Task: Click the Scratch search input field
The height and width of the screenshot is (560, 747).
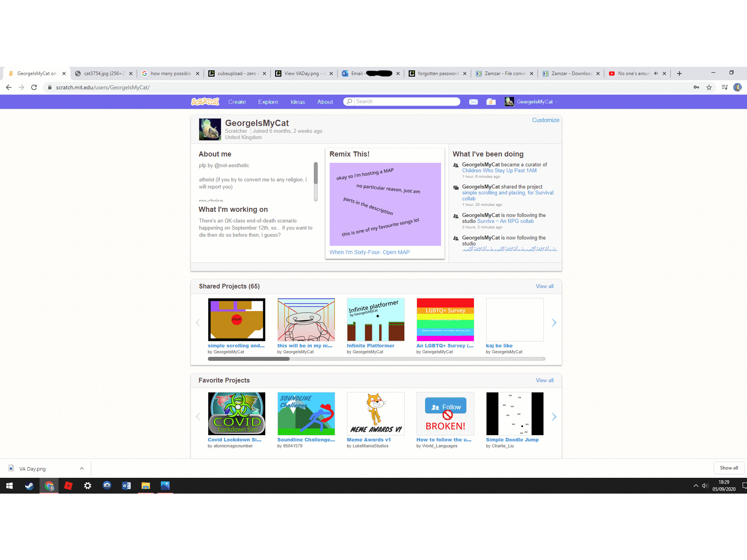Action: [x=407, y=102]
